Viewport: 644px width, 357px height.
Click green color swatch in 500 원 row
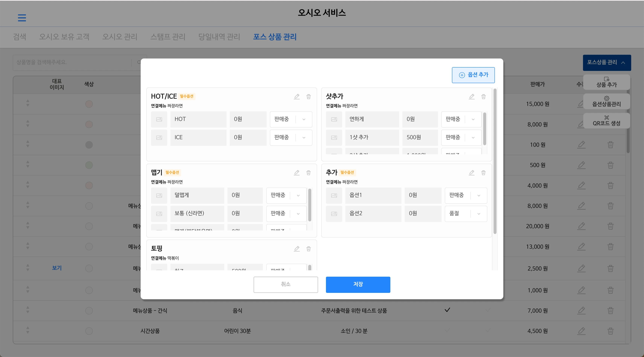[89, 165]
